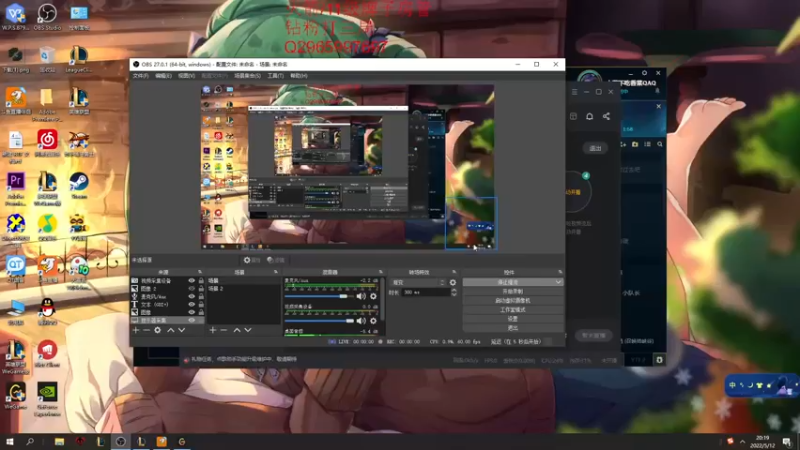Viewport: 800px width, 450px height.
Task: Click the bell notification icon in side window
Action: click(589, 116)
